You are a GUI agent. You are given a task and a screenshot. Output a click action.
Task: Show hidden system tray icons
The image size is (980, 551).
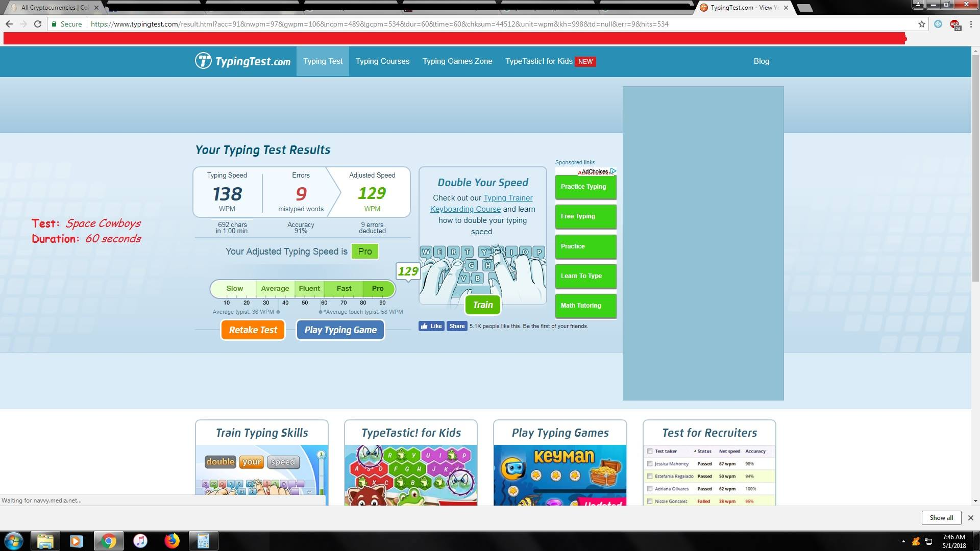[x=903, y=541]
